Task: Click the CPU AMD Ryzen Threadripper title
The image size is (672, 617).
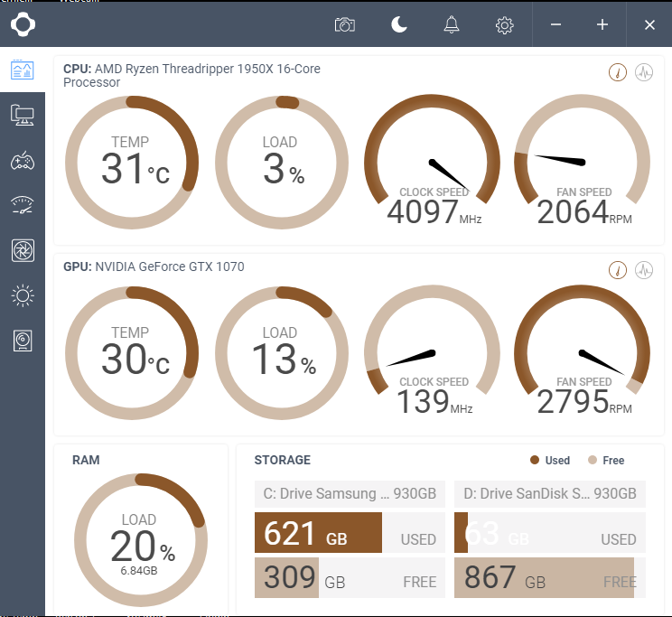Action: click(x=191, y=76)
